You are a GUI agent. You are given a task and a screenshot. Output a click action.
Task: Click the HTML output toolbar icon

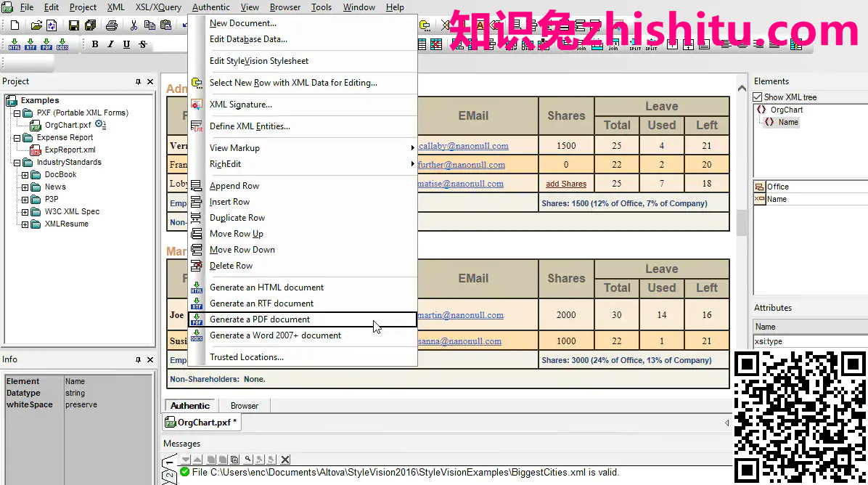tap(15, 44)
